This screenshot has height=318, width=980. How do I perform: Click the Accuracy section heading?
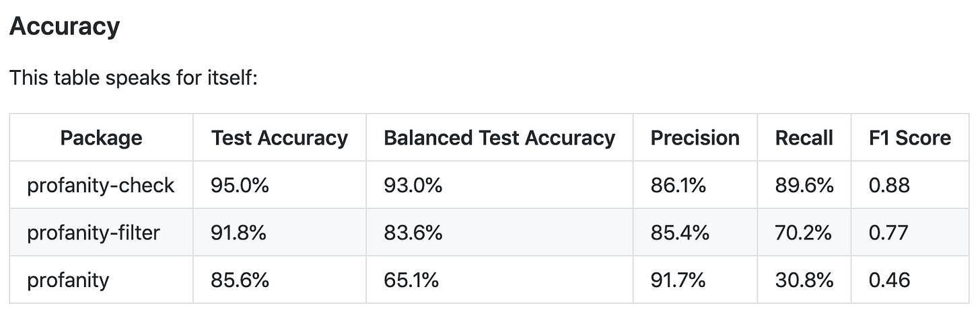(65, 27)
